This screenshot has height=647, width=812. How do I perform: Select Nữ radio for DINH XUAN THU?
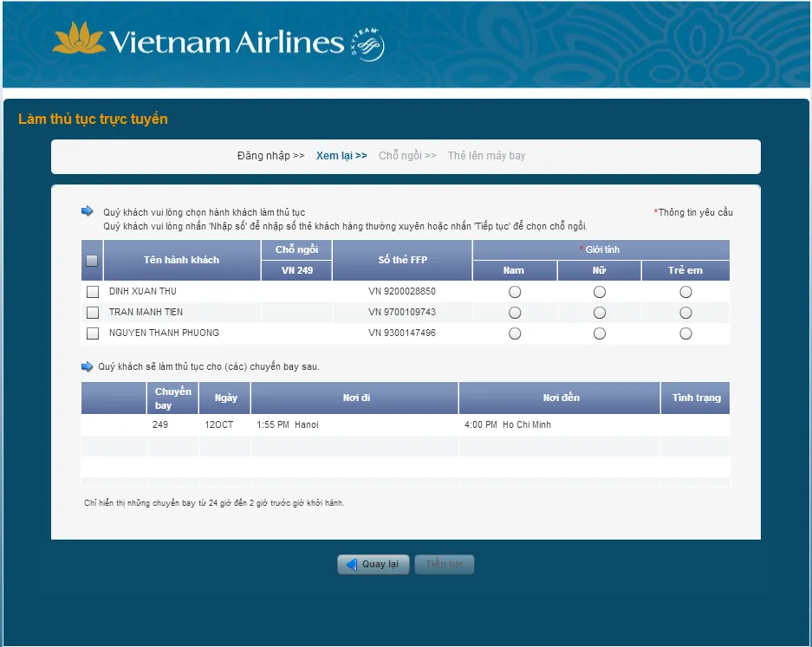[600, 292]
